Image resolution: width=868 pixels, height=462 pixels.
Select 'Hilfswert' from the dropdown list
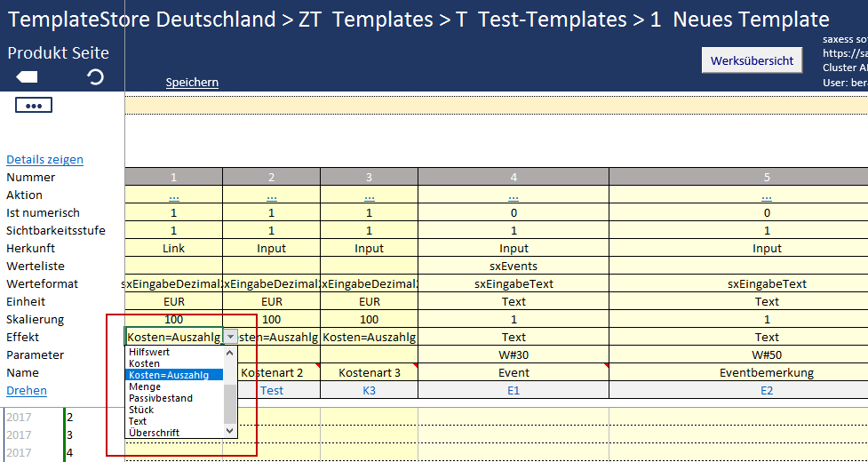tap(149, 353)
